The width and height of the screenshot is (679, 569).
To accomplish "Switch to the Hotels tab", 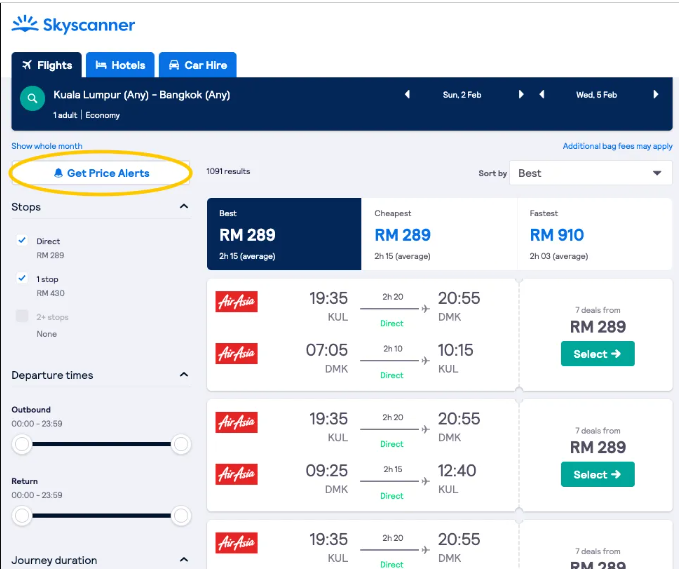I will [120, 65].
